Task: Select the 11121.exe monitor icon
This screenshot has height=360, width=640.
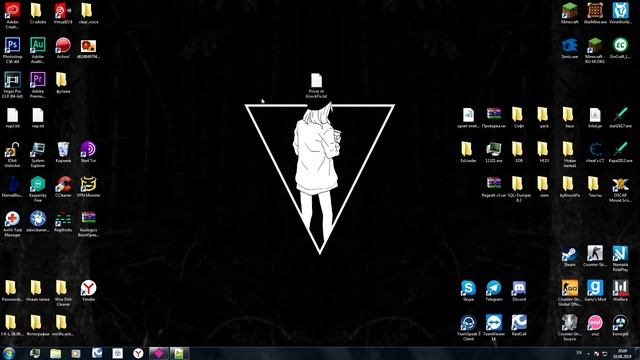Action: click(x=493, y=151)
